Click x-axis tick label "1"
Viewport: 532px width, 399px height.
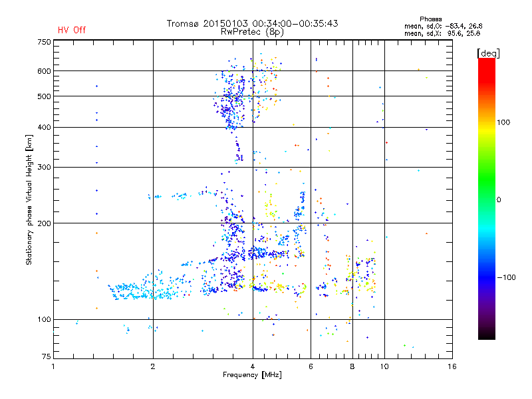click(53, 366)
